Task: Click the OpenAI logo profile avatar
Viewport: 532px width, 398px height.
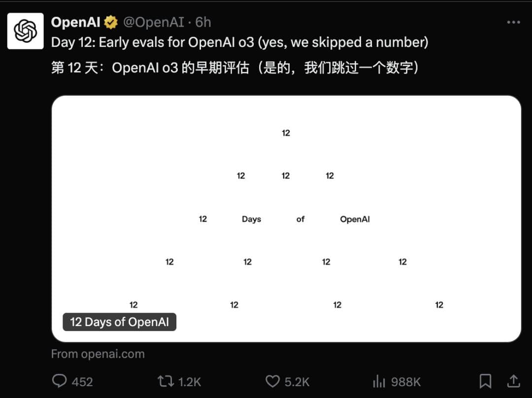Action: 25,31
